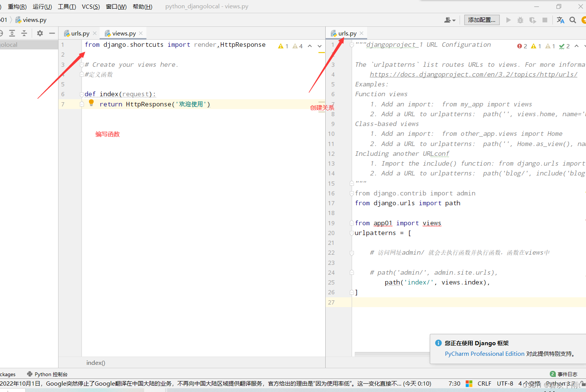Click the orange update arrow icon

[x=584, y=20]
